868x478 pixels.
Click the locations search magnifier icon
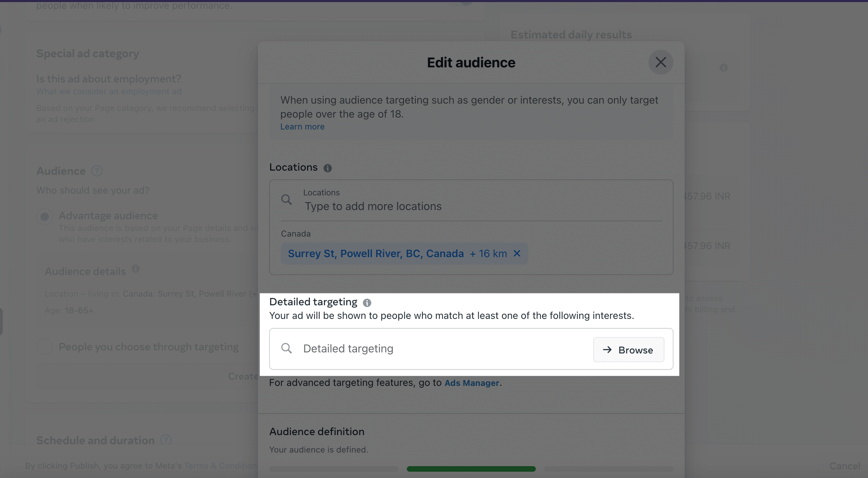click(x=287, y=200)
